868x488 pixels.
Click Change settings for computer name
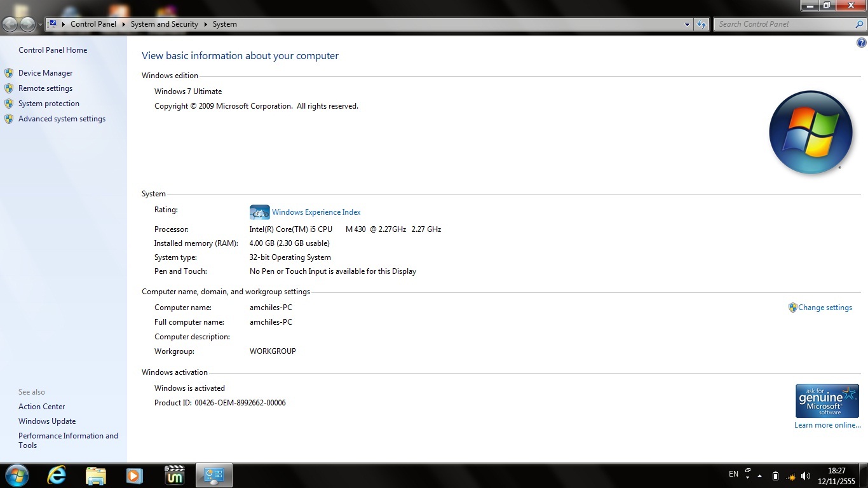click(825, 308)
